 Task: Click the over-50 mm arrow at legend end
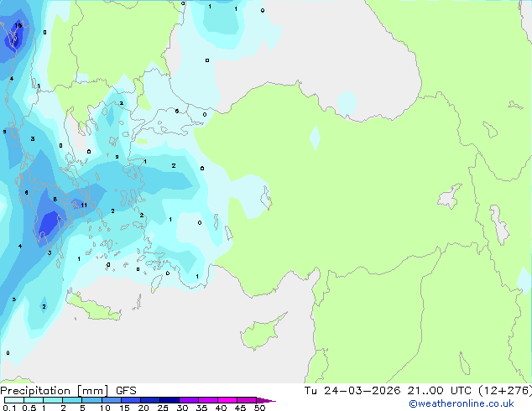[x=266, y=400]
